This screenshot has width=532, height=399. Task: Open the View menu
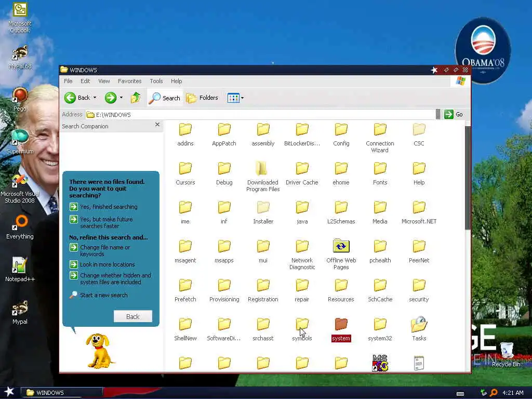pos(104,81)
